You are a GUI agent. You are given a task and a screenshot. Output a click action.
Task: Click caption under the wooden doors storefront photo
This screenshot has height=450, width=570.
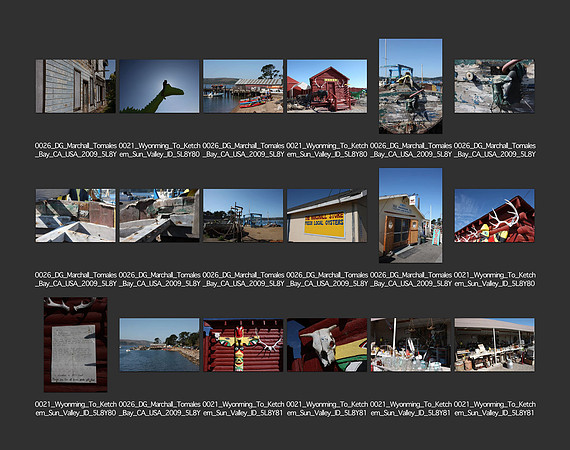click(410, 279)
